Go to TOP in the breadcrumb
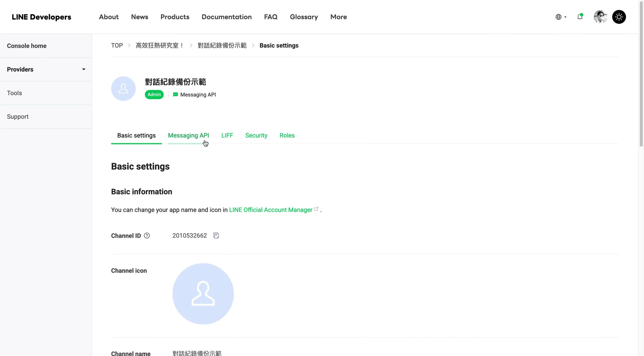 pyautogui.click(x=117, y=46)
